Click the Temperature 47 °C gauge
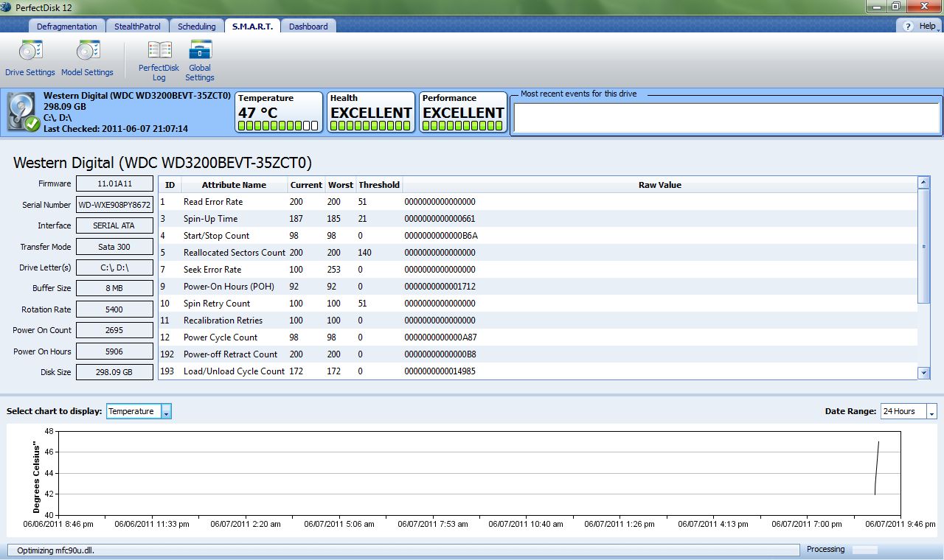Screen dimensions: 944x560 (x=279, y=113)
